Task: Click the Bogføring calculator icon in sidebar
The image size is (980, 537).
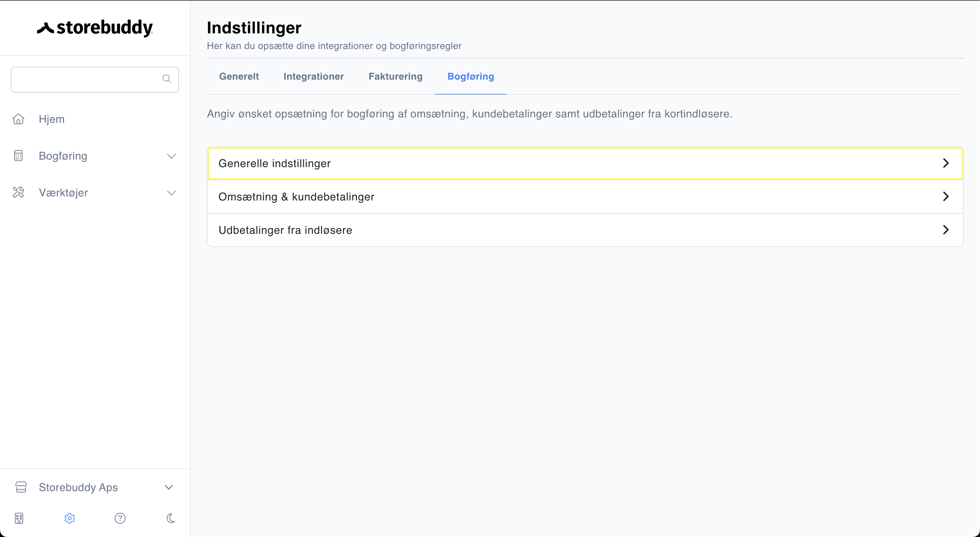Action: (x=18, y=156)
